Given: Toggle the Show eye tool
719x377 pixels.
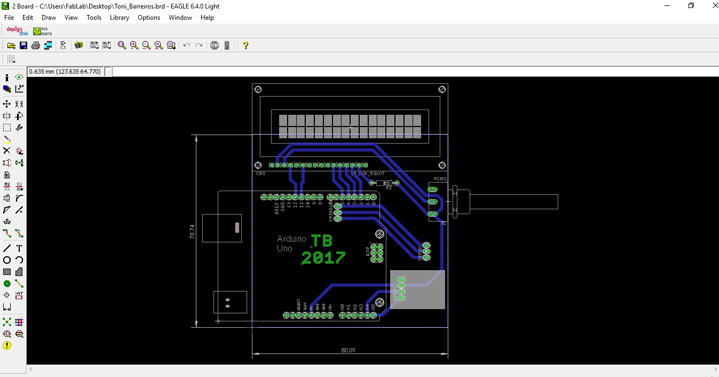Looking at the screenshot, I should click(19, 77).
